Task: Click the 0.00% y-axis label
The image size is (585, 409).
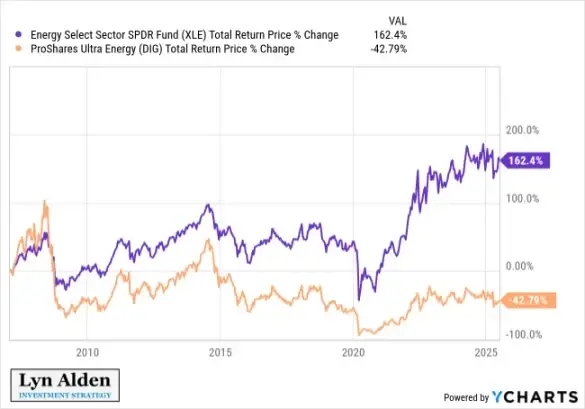Action: pos(519,266)
